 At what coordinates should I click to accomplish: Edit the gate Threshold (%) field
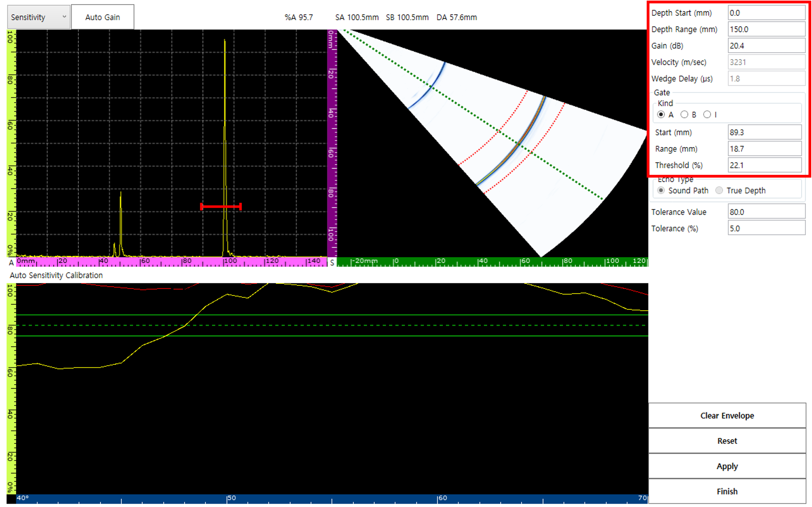pyautogui.click(x=764, y=165)
